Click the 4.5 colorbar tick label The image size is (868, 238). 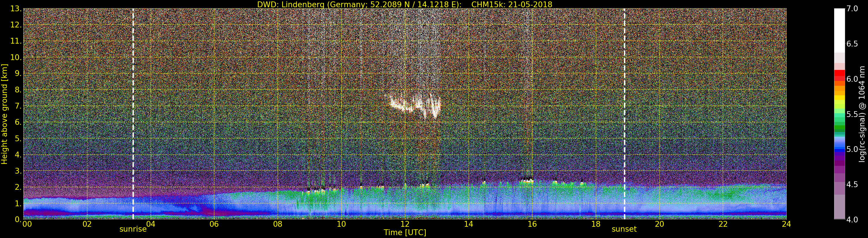[852, 185]
